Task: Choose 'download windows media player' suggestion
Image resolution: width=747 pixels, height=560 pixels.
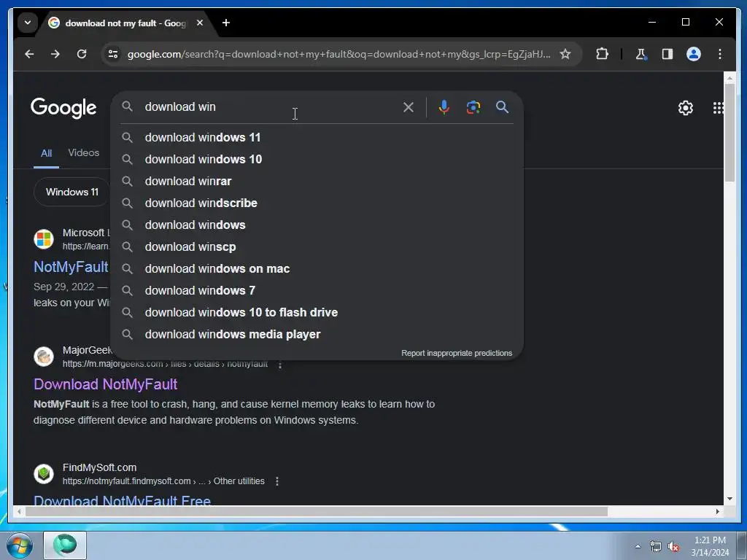Action: [x=317, y=335]
